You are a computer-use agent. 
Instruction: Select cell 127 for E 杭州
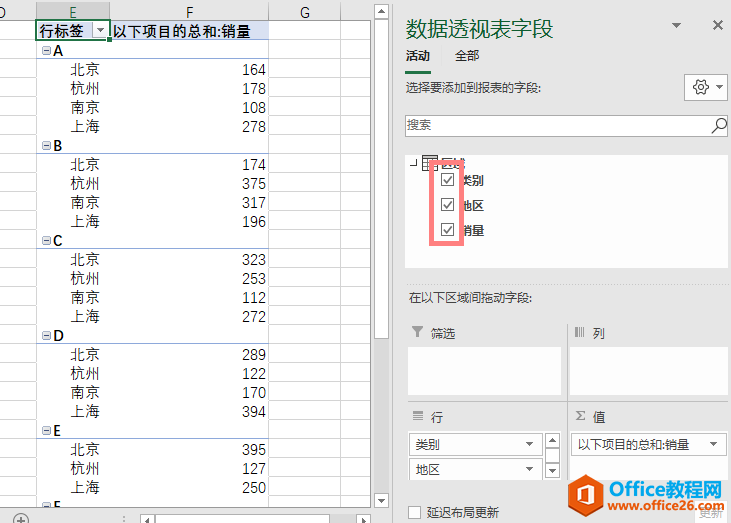coord(189,468)
